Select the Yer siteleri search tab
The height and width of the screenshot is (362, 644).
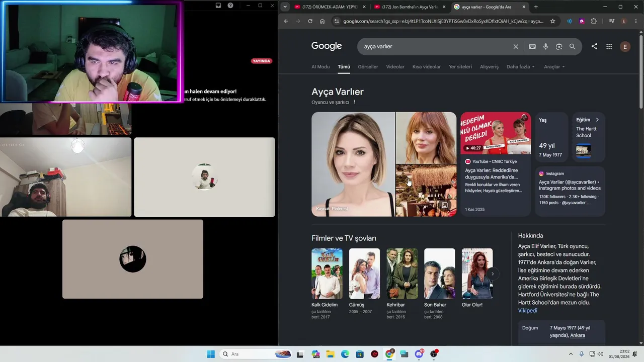tap(460, 67)
